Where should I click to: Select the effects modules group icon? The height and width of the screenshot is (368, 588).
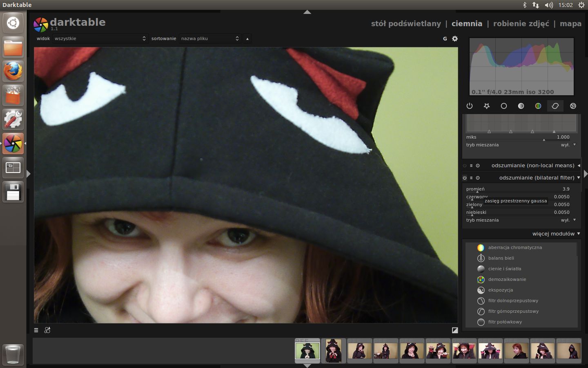(573, 106)
